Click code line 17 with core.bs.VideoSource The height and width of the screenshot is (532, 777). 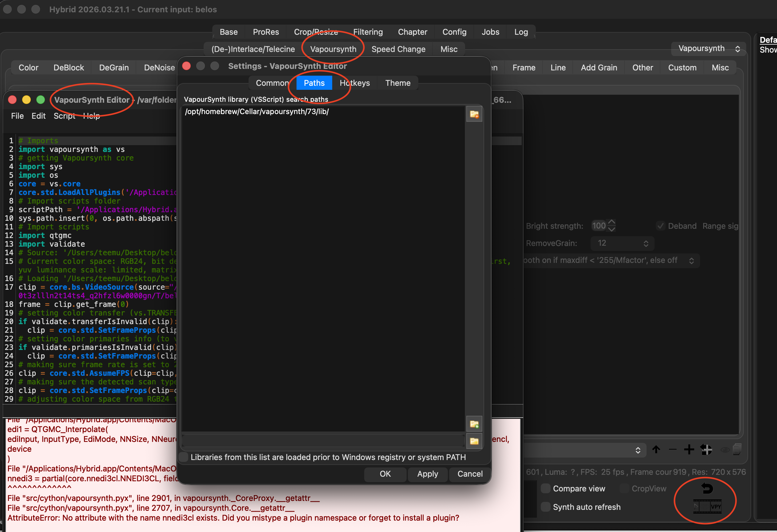(x=97, y=287)
